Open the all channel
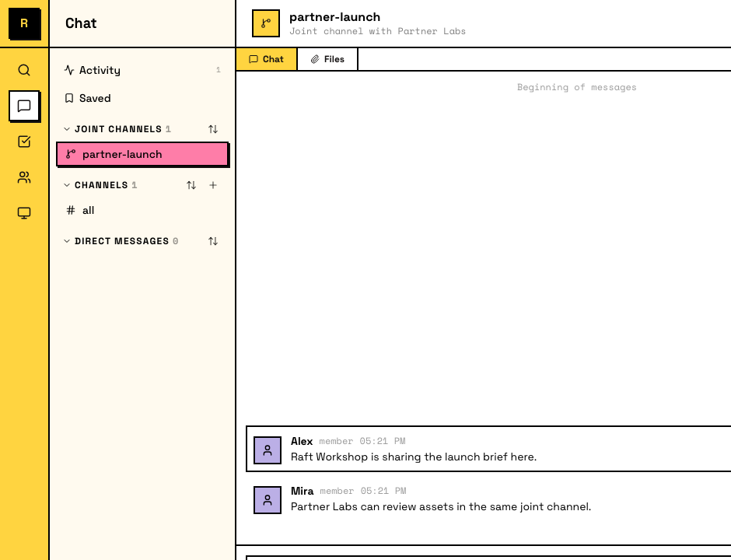 [x=142, y=210]
